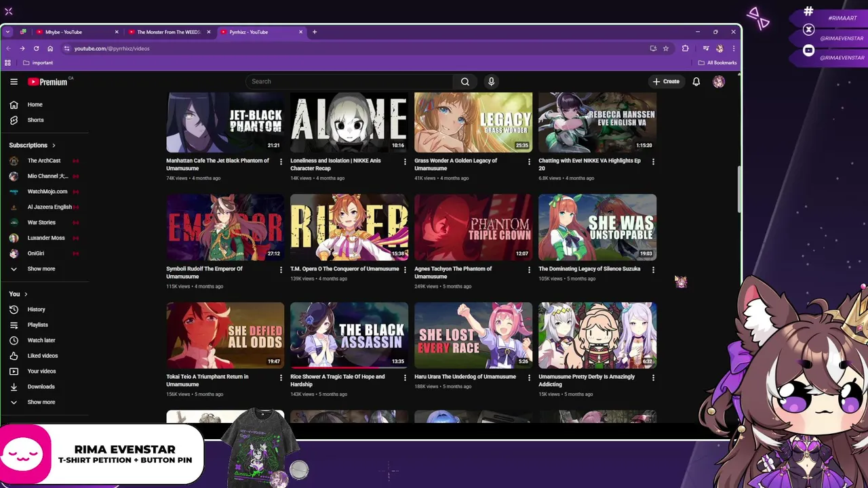
Task: Play the LEGACY Grass Wonder thumbnail
Action: [x=473, y=122]
